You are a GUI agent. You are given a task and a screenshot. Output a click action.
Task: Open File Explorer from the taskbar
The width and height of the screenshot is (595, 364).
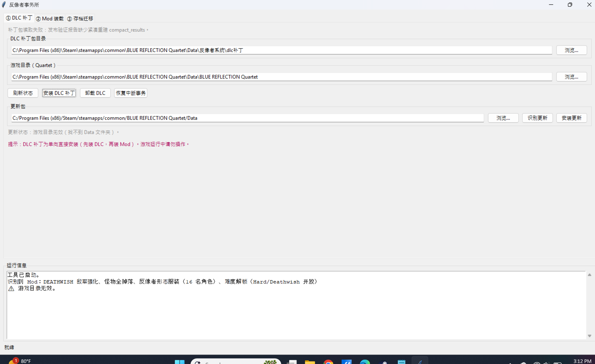coord(310,362)
